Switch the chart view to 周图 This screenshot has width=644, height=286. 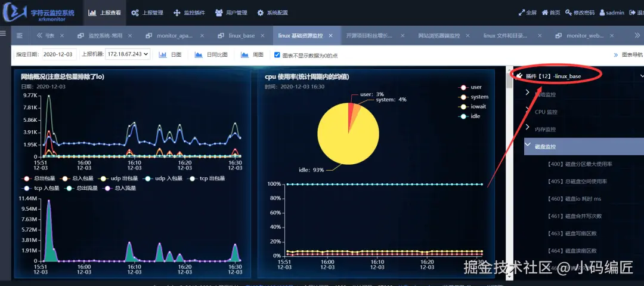pyautogui.click(x=252, y=55)
